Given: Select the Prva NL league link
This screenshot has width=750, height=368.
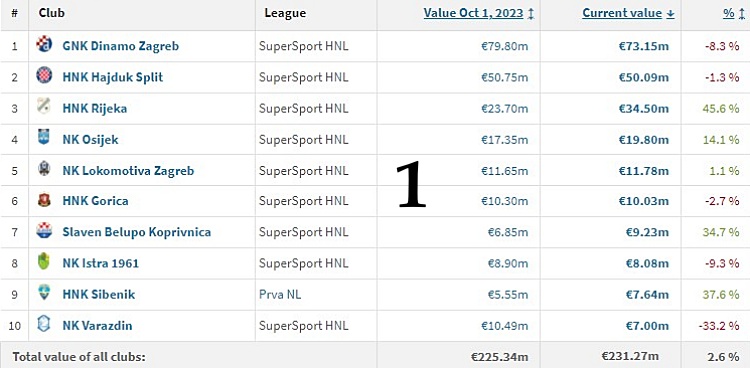Looking at the screenshot, I should coord(280,294).
